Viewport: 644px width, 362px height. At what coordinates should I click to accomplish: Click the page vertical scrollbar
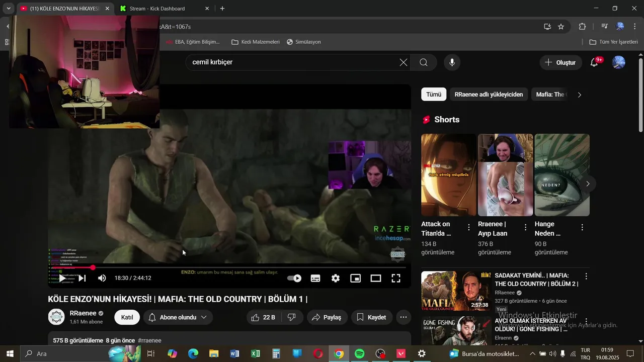click(x=640, y=96)
